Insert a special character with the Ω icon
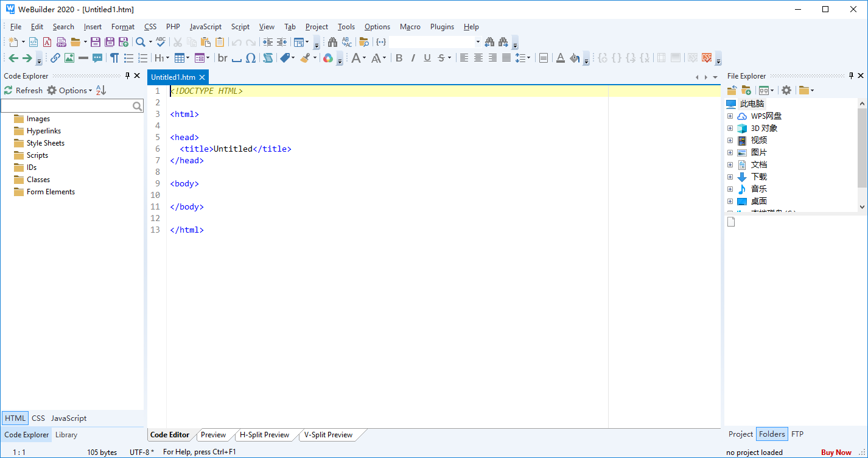 (251, 58)
